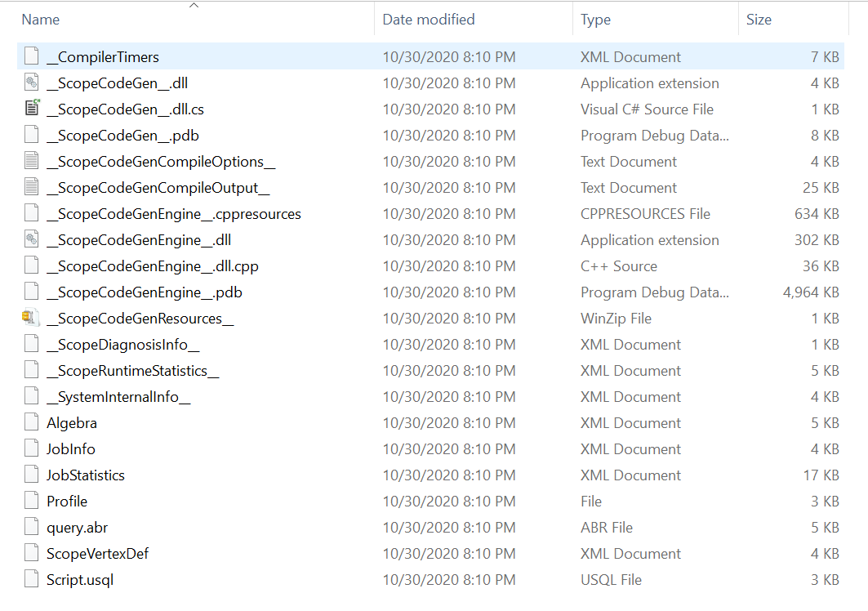Click the __CompilerTimers file icon
This screenshot has width=868, height=611.
[32, 57]
